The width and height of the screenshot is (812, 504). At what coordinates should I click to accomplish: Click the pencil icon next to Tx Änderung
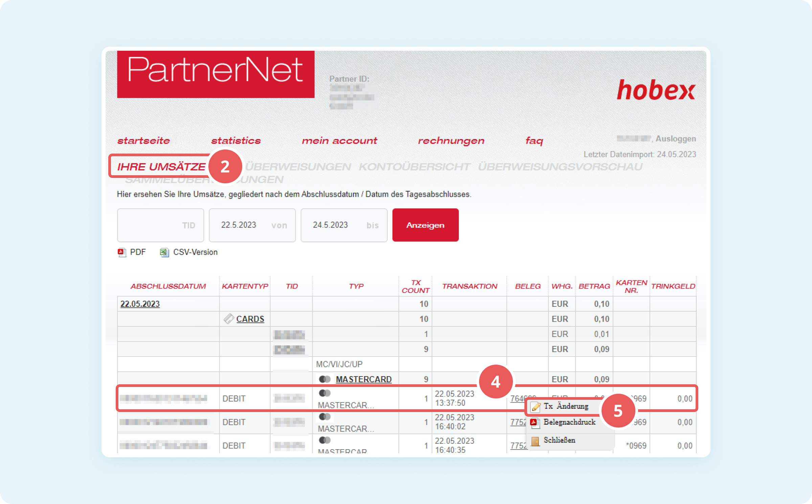point(536,407)
